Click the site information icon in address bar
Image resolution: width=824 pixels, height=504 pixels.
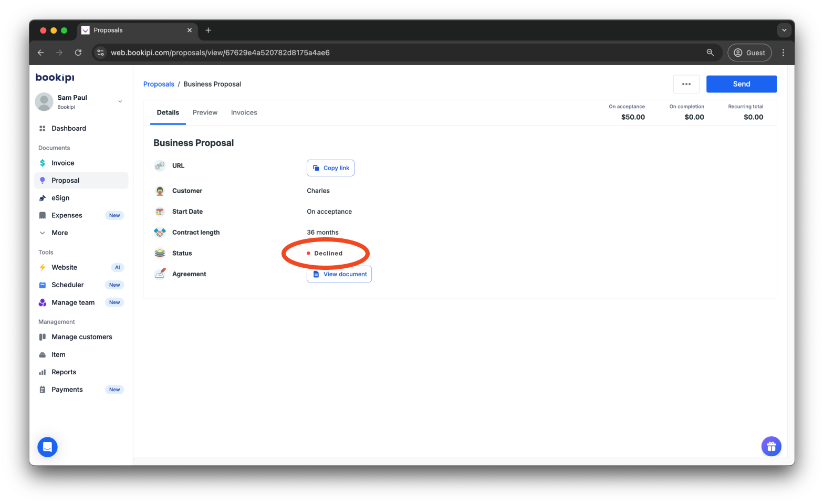pos(101,52)
